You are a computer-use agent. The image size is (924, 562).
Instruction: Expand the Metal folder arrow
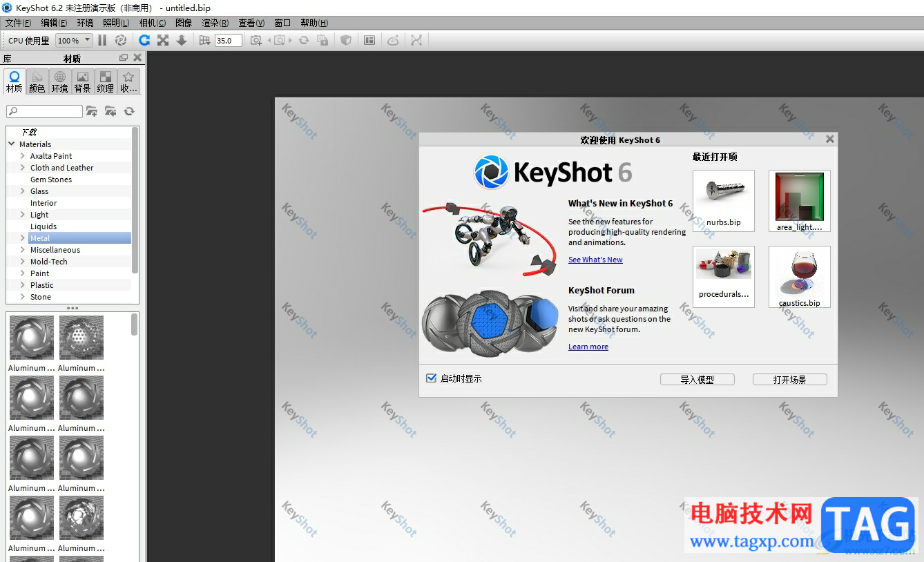pyautogui.click(x=23, y=238)
